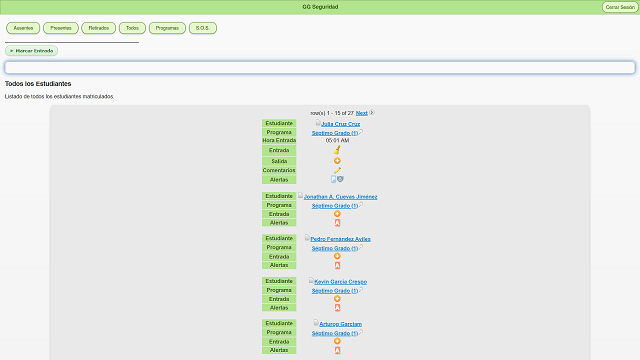
Task: Mark entrada plus icon for Kevin Garcia Crespo
Action: pyautogui.click(x=337, y=299)
